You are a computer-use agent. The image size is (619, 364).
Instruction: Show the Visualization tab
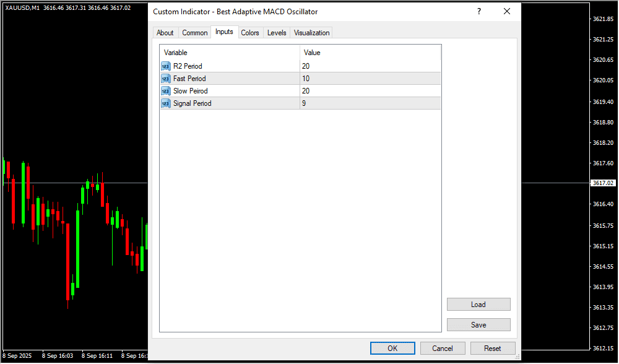[x=311, y=33]
